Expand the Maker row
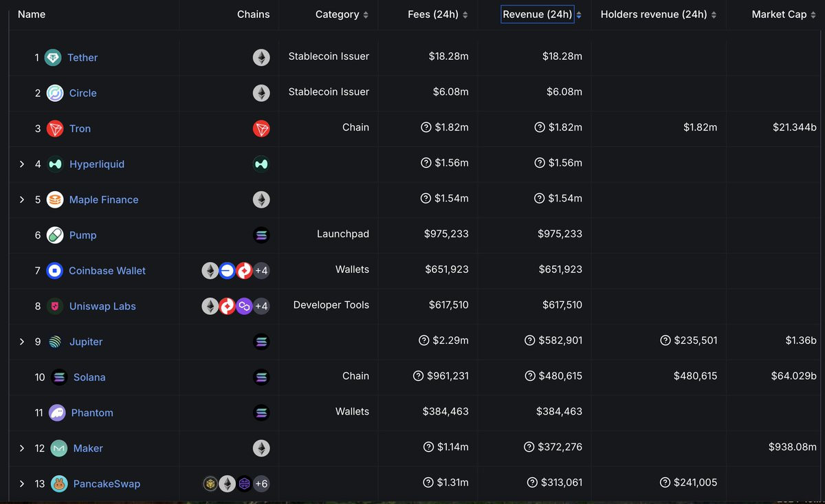Image resolution: width=825 pixels, height=504 pixels. [22, 448]
